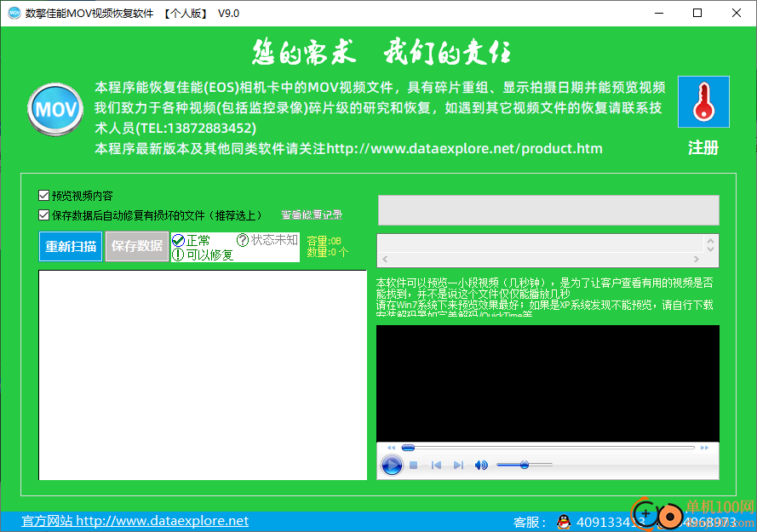Click the left scroll arrow of info box
The width and height of the screenshot is (757, 532).
click(x=385, y=260)
